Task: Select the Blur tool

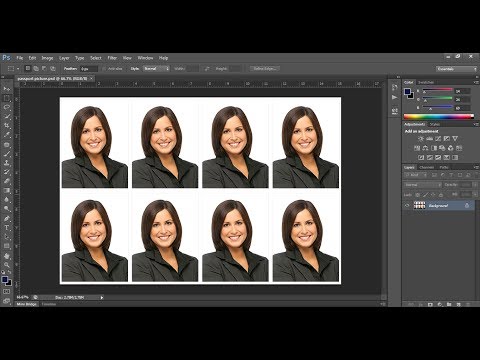Action: (x=7, y=200)
